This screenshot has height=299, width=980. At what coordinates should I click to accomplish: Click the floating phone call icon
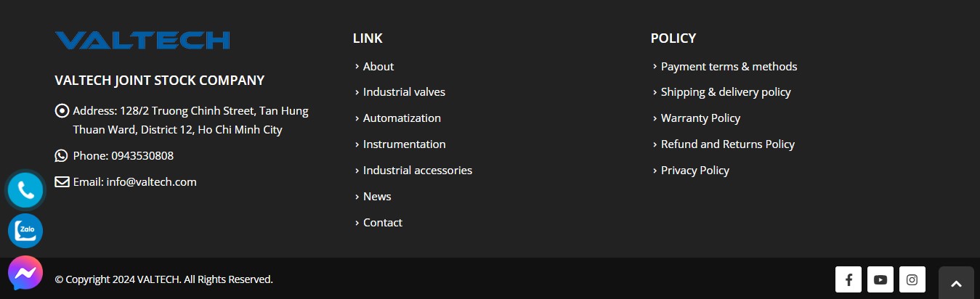[x=25, y=191]
